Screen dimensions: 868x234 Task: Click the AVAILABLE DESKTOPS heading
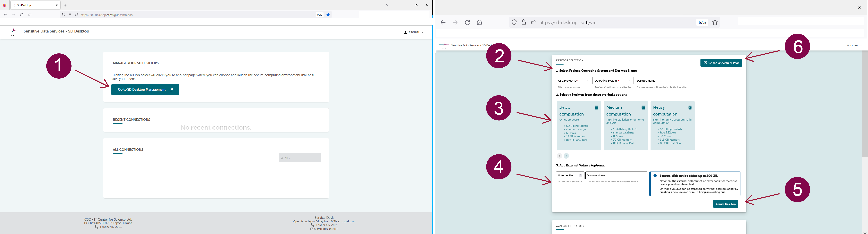click(x=570, y=226)
